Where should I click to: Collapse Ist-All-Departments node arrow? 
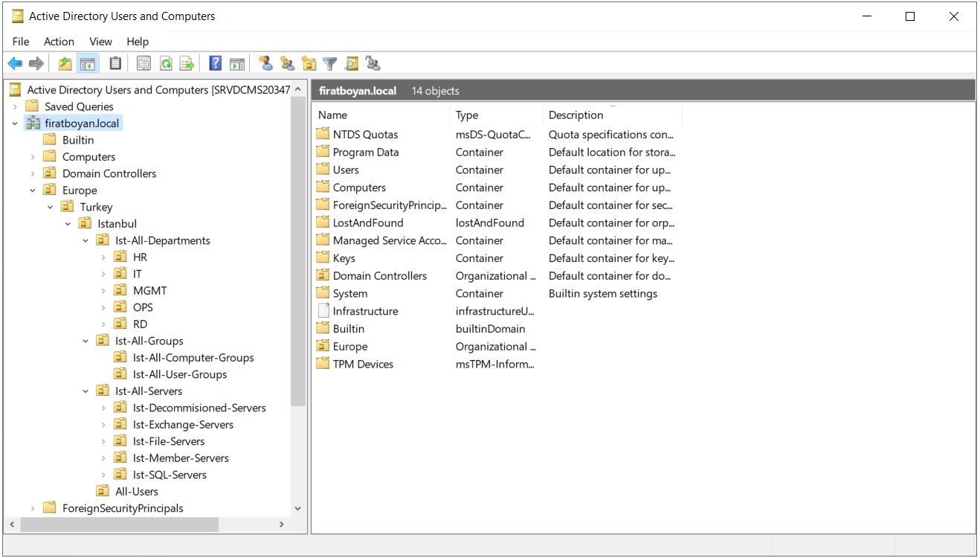[86, 241]
